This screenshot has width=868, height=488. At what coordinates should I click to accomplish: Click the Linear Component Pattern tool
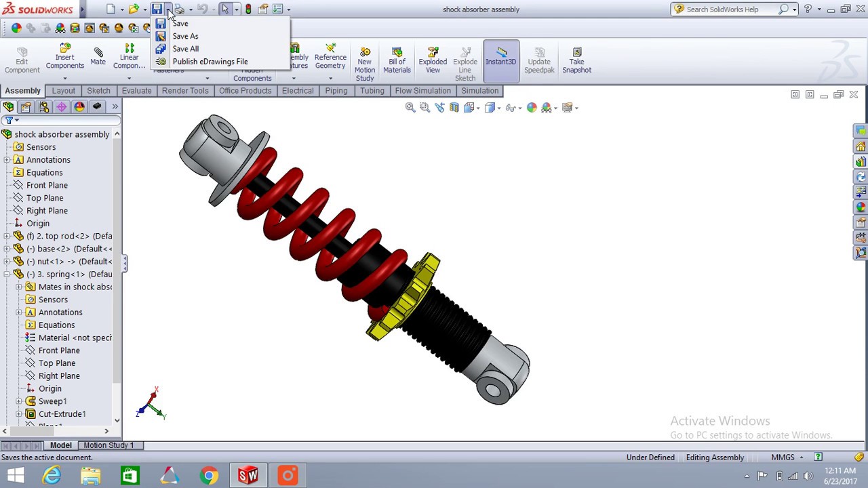(x=129, y=57)
